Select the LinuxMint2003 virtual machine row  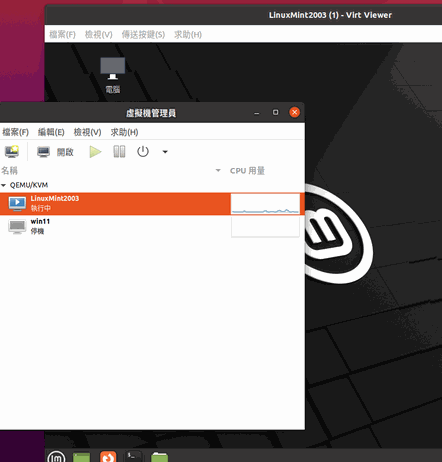[152, 203]
